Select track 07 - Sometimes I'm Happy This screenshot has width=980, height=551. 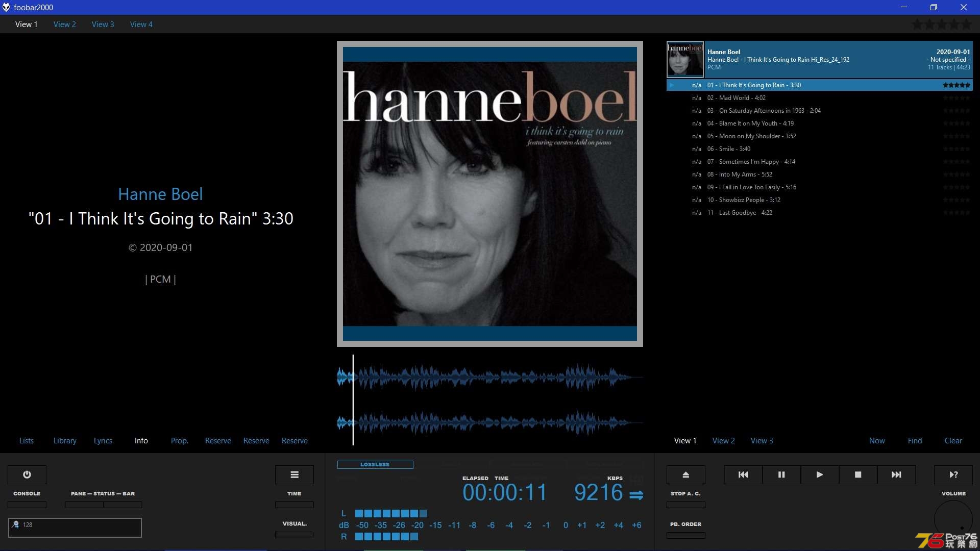pyautogui.click(x=820, y=162)
